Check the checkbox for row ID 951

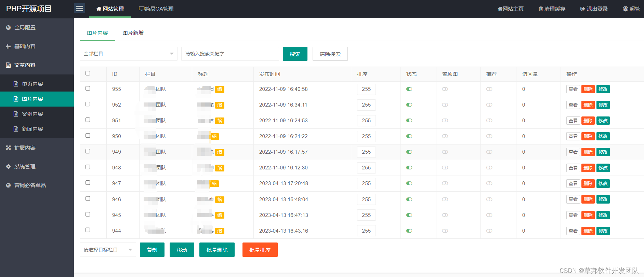[88, 120]
